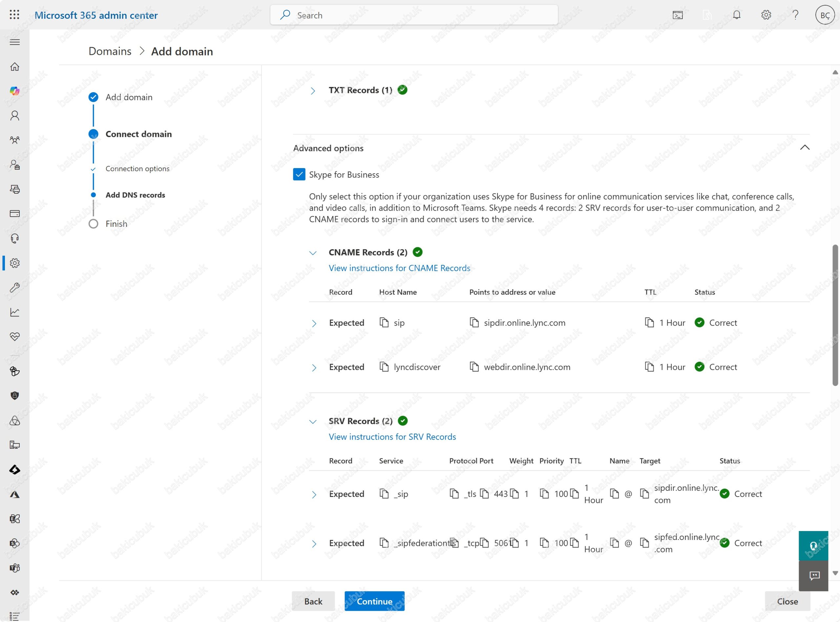This screenshot has width=840, height=622.
Task: Go to Domains breadcrumb
Action: coord(110,51)
